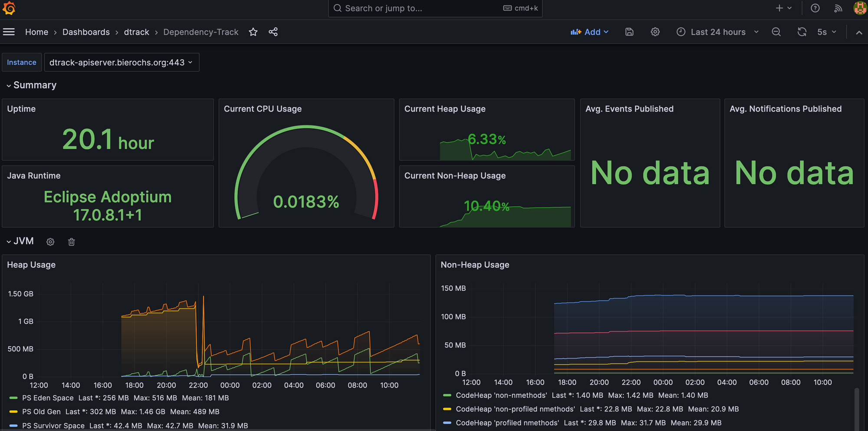Screen dimensions: 868x431
Task: Save the dashboard with disk icon
Action: [629, 32]
